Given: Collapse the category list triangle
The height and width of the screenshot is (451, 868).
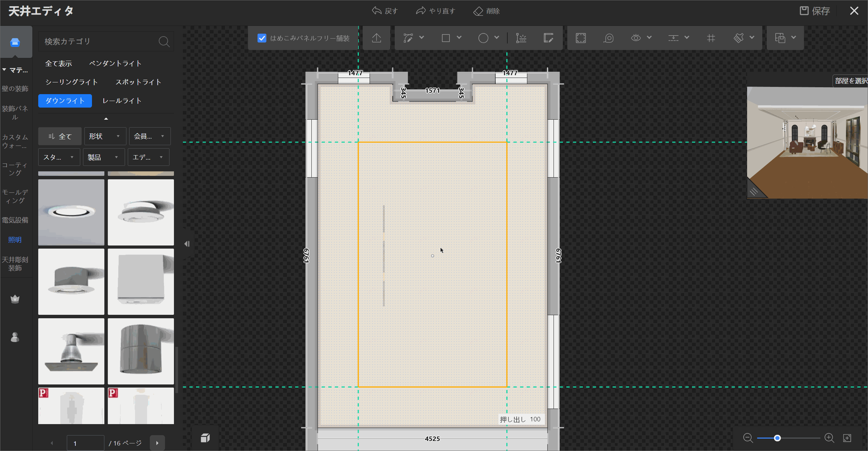Looking at the screenshot, I should (106, 119).
